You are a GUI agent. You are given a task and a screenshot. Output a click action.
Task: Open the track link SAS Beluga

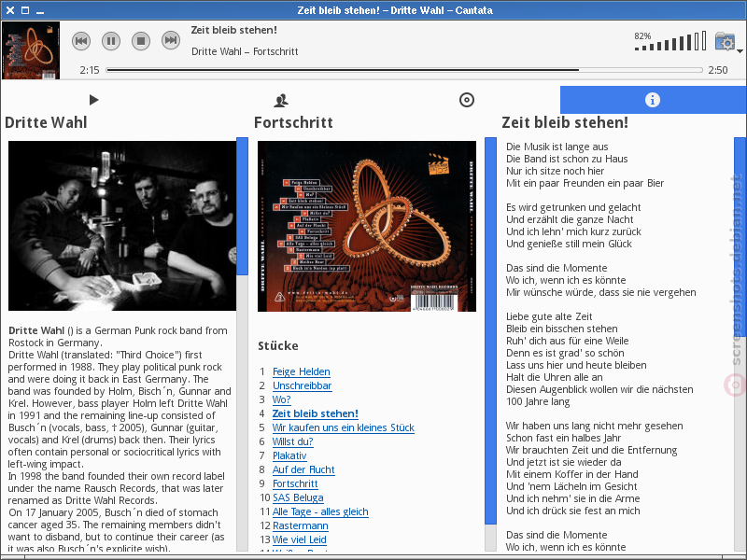298,497
